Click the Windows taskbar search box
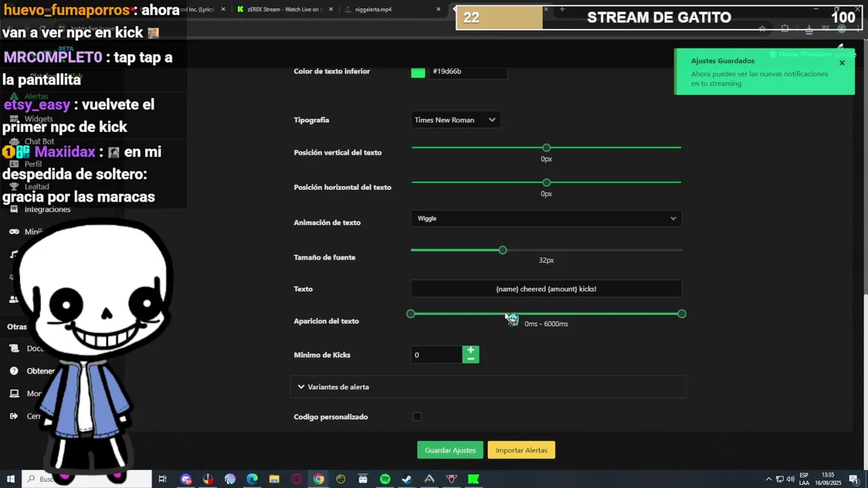Image resolution: width=868 pixels, height=488 pixels. (x=88, y=479)
